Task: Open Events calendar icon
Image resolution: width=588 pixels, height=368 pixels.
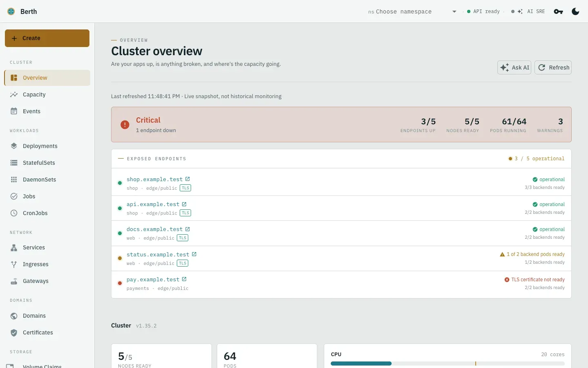Action: (14, 111)
